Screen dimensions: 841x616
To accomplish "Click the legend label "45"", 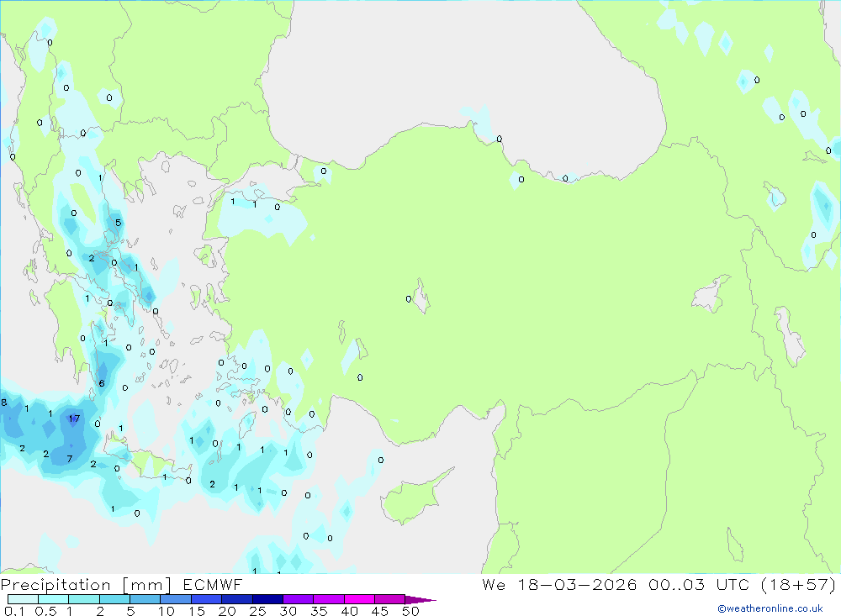I will (380, 611).
